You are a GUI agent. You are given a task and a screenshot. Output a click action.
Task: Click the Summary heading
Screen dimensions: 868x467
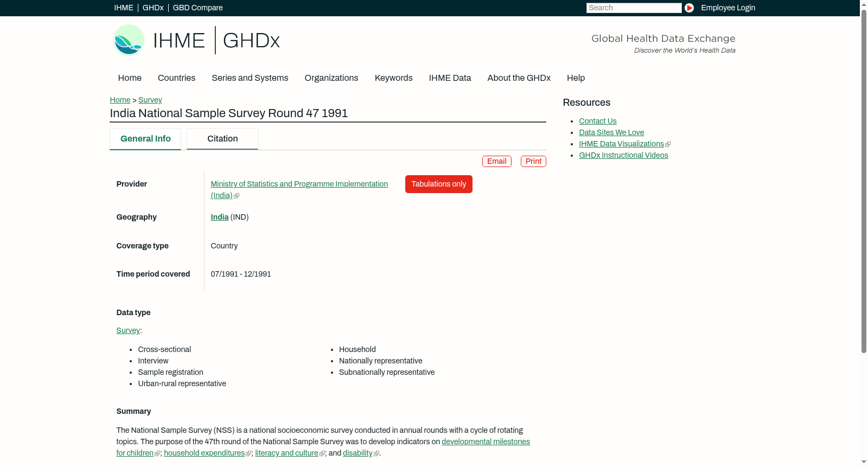[x=133, y=411]
